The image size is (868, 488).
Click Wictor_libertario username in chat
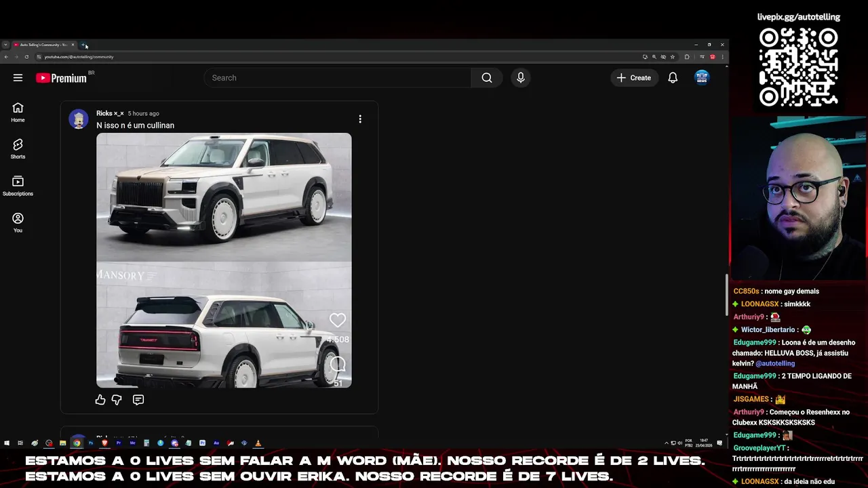coord(768,330)
